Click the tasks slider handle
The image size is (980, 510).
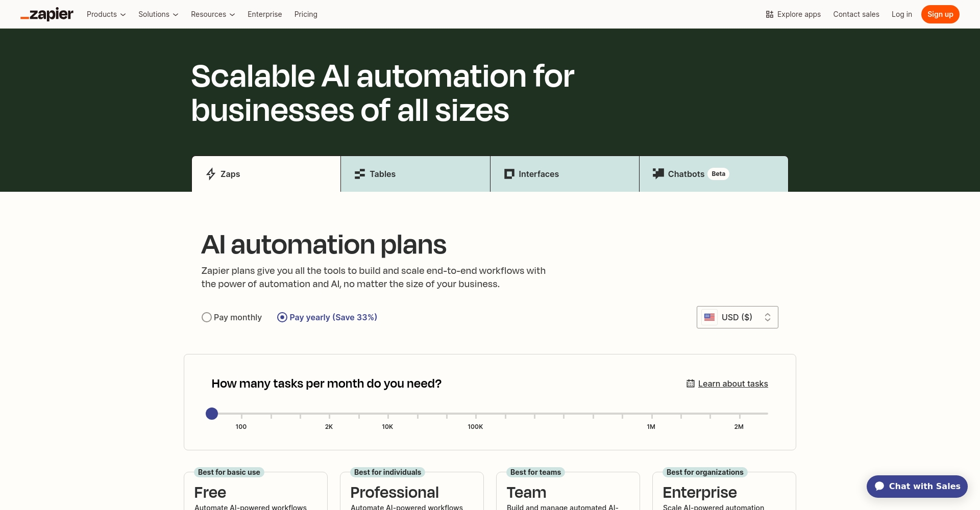pyautogui.click(x=212, y=414)
